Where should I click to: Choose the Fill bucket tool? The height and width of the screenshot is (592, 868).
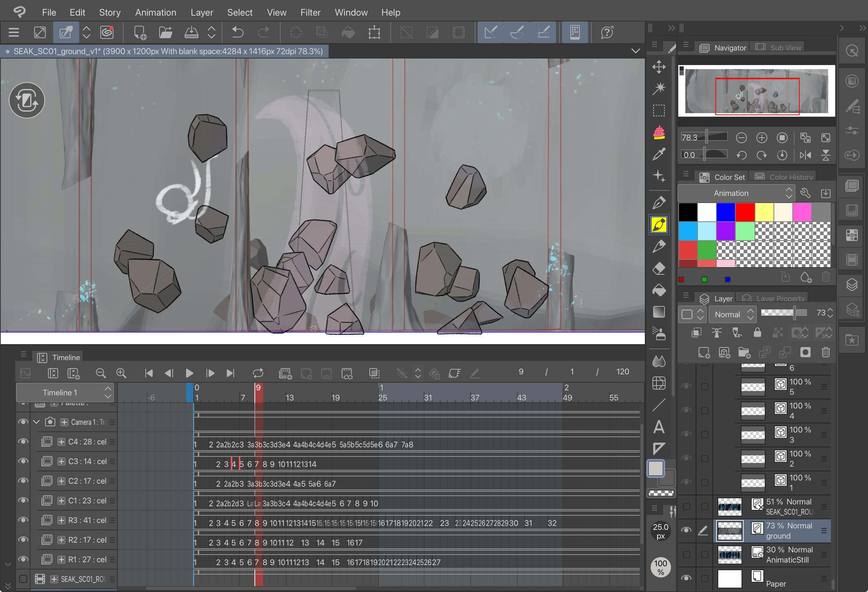tap(659, 290)
